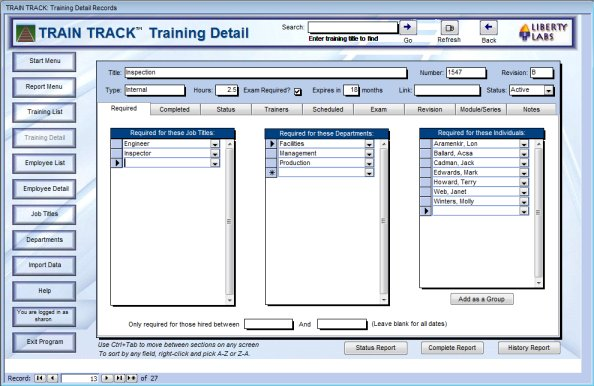Select row selector for Edwards, Mark
This screenshot has width=594, height=386.
[x=426, y=172]
